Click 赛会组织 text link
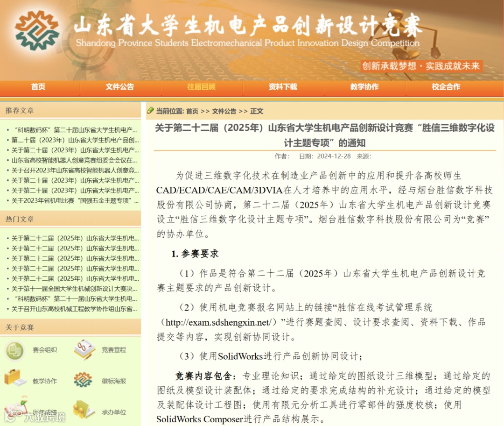The height and width of the screenshot is (426, 504). pyautogui.click(x=45, y=350)
